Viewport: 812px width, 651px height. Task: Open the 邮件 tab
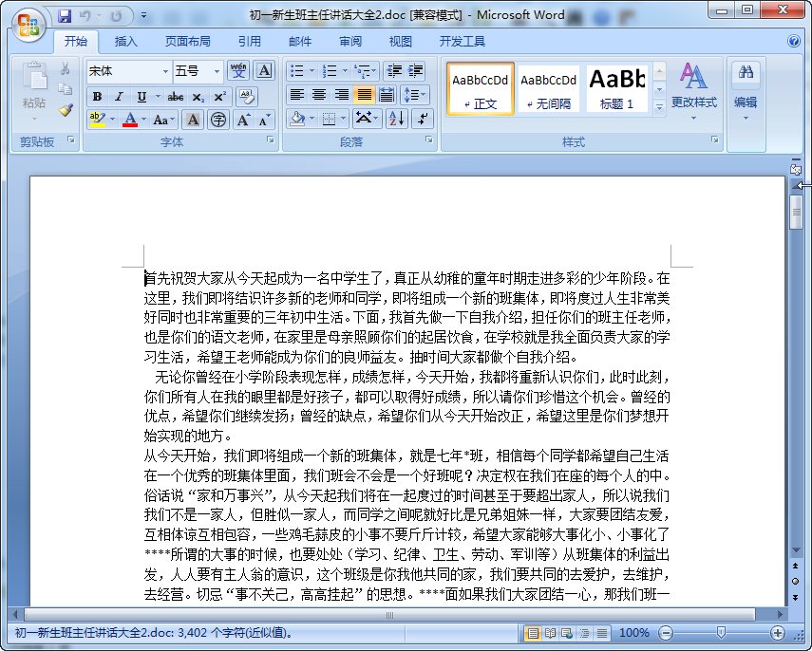coord(300,42)
